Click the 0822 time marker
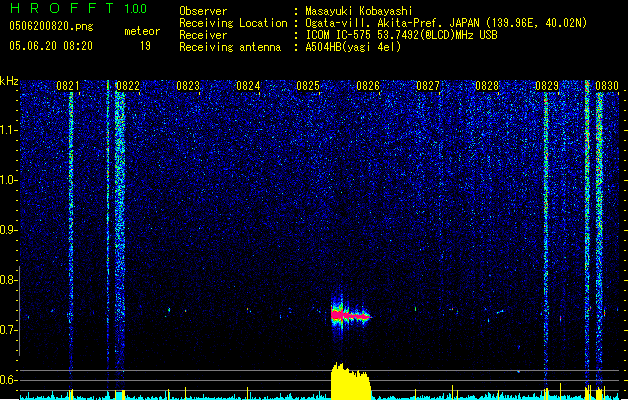Viewport: 629px width, 400px height. 128,86
